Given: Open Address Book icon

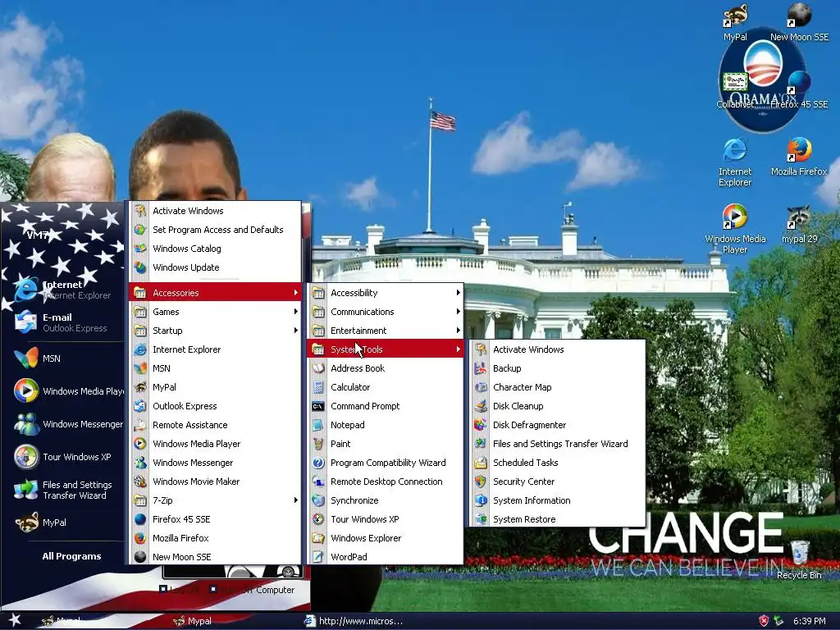Looking at the screenshot, I should (x=318, y=368).
